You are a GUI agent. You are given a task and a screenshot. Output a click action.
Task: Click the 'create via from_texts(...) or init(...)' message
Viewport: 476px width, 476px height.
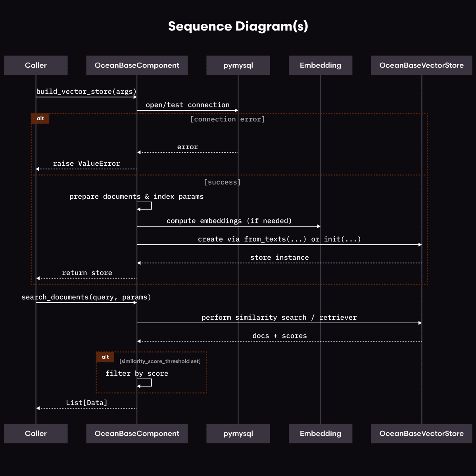pyautogui.click(x=279, y=239)
